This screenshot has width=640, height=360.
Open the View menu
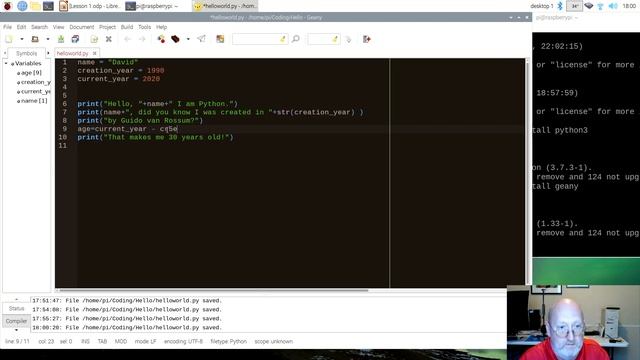tap(58, 27)
